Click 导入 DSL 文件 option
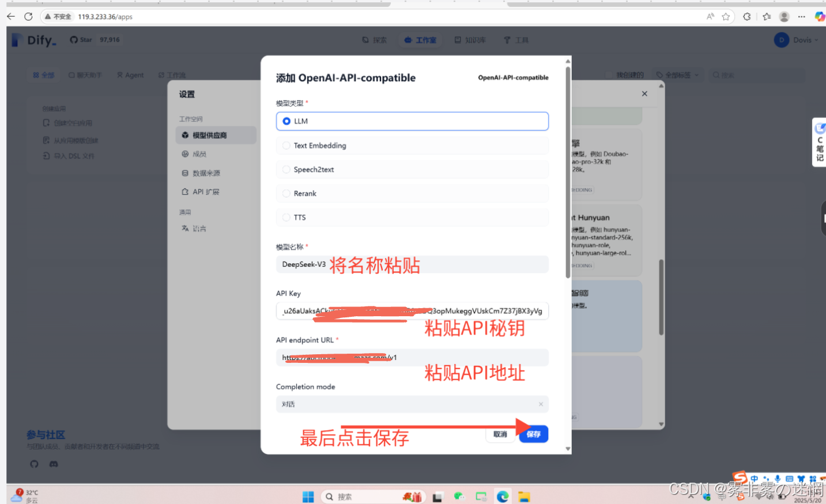 coord(68,156)
